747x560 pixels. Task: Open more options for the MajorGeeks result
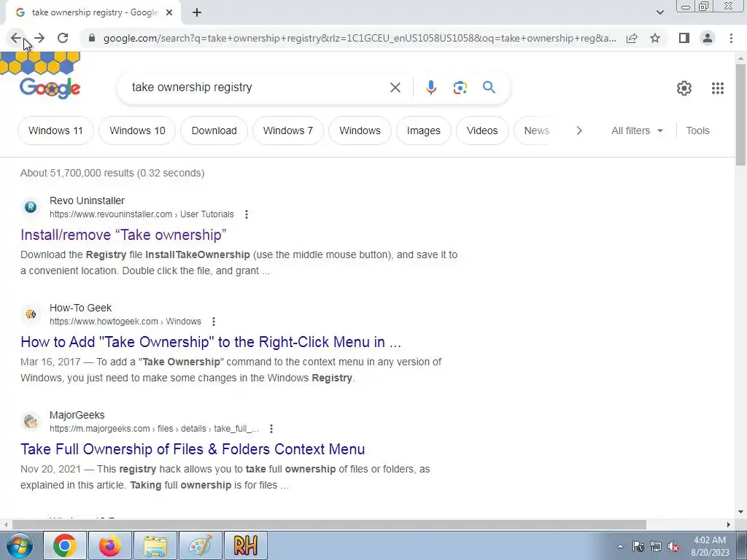click(271, 429)
